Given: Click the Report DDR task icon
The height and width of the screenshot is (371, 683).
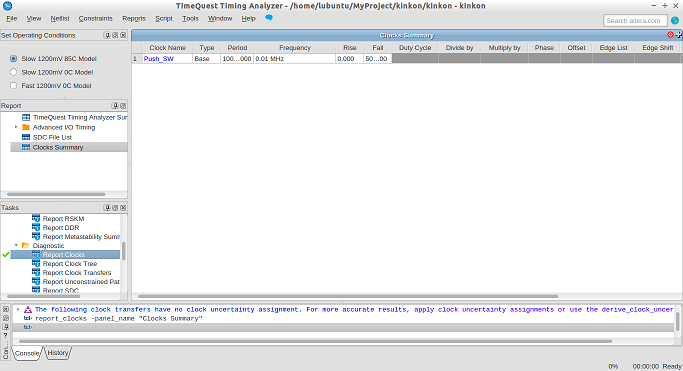Looking at the screenshot, I should pos(36,228).
